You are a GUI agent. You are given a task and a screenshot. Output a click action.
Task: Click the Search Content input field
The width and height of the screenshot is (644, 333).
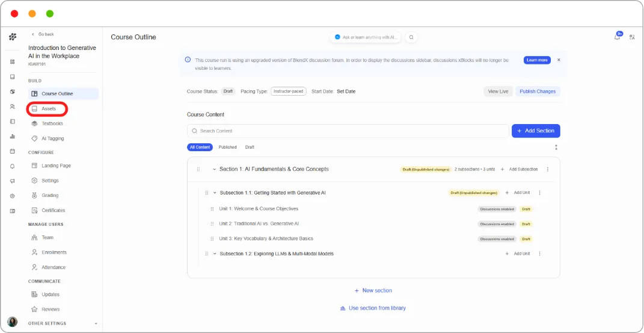click(348, 131)
